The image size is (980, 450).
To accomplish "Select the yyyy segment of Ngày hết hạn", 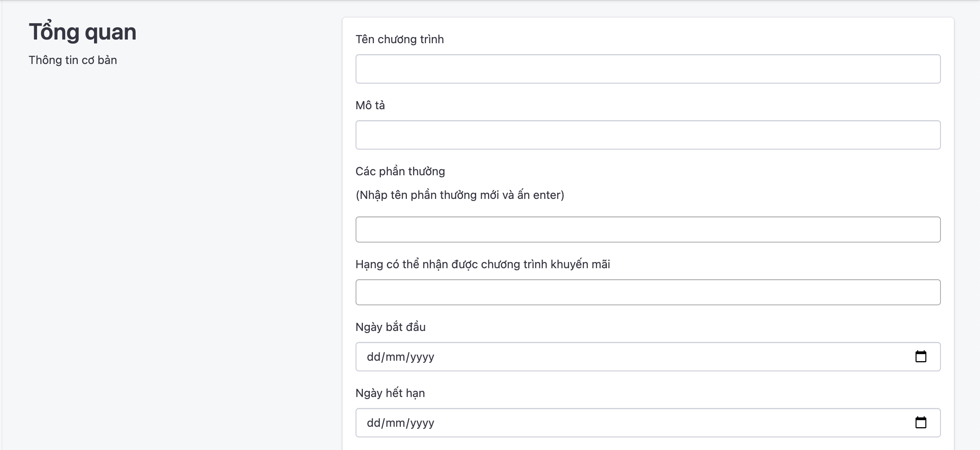I will click(x=422, y=423).
